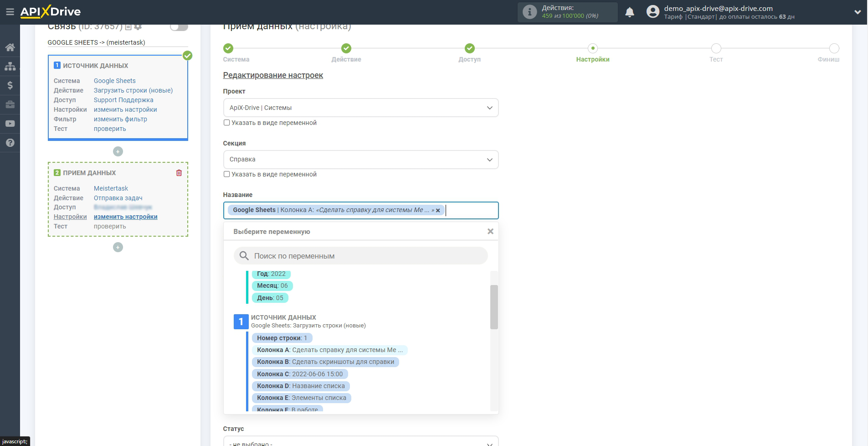Click the account email text
The height and width of the screenshot is (446, 868).
(x=718, y=8)
